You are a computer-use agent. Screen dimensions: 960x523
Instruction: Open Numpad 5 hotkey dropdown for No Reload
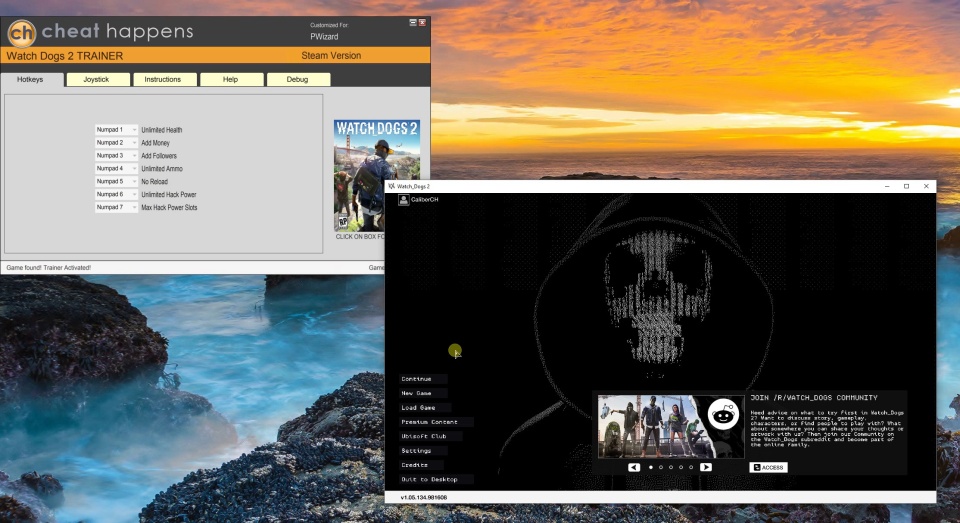(116, 181)
